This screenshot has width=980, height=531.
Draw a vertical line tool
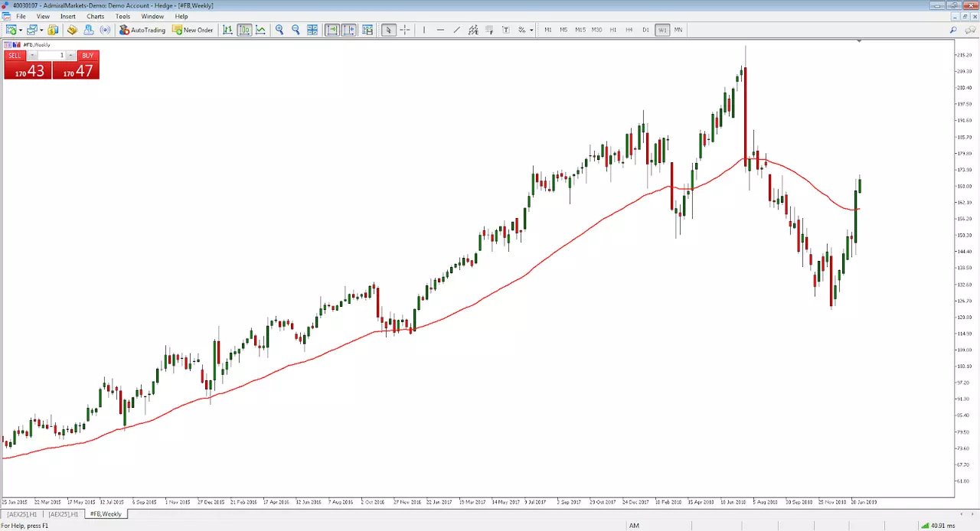tap(423, 30)
